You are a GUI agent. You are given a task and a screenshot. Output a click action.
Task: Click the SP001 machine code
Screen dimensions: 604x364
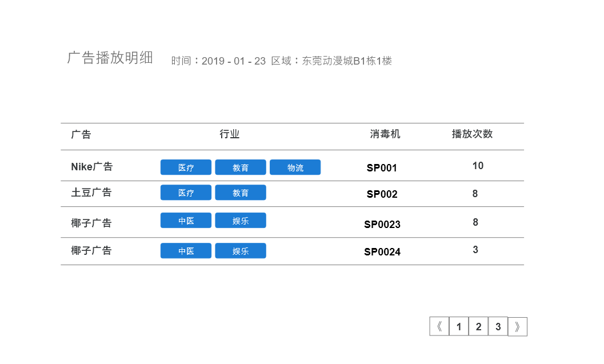pyautogui.click(x=382, y=168)
